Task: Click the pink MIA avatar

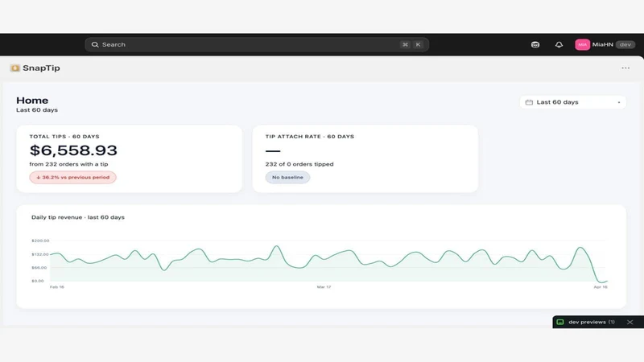Action: (582, 44)
